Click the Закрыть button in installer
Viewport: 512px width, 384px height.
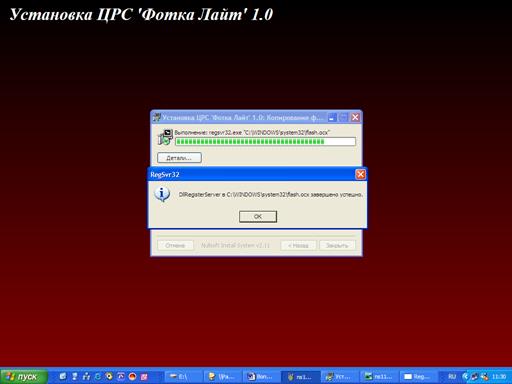(x=337, y=245)
